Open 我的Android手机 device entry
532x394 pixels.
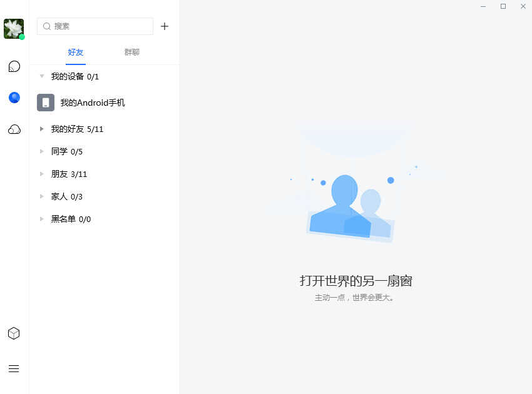pos(104,103)
